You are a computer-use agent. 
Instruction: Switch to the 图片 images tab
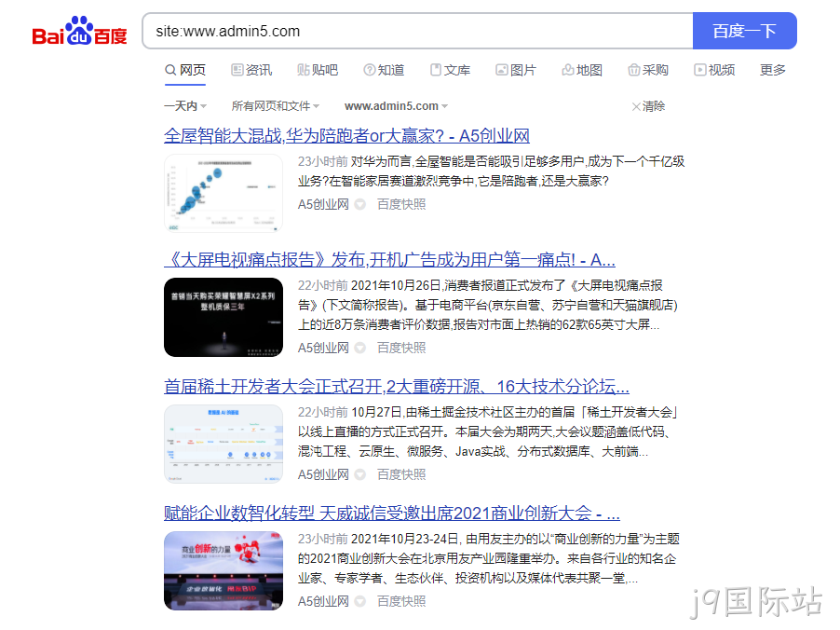point(516,70)
